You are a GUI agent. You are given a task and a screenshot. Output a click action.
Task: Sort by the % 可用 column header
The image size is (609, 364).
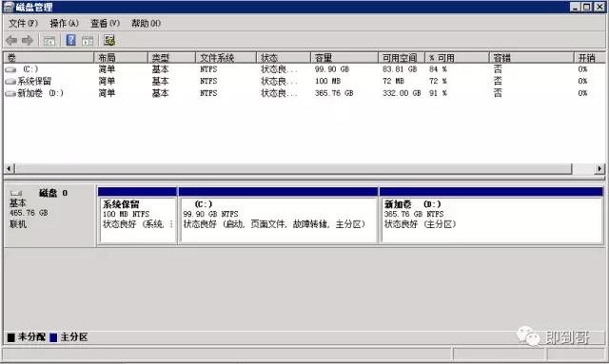(457, 58)
